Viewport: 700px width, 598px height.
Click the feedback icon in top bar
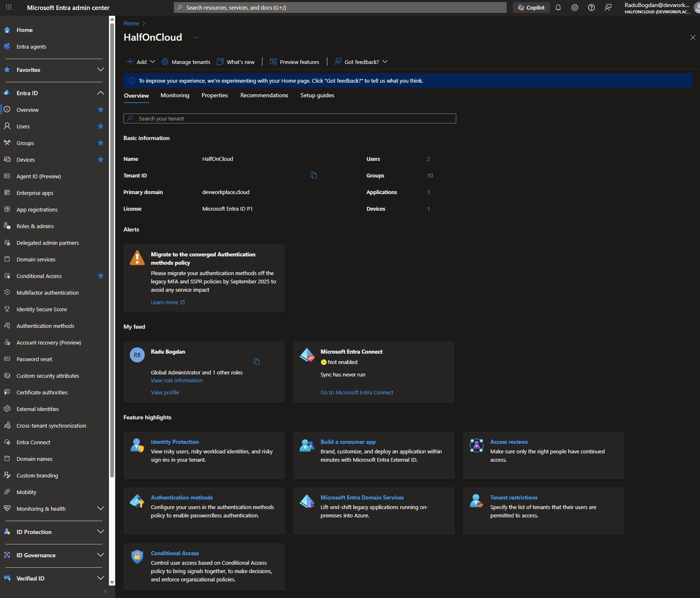point(608,7)
